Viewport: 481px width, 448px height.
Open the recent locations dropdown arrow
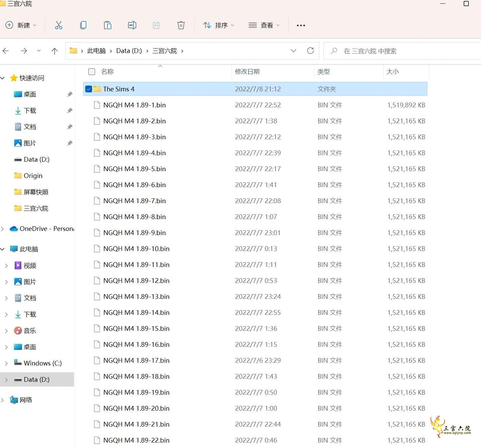(x=39, y=51)
